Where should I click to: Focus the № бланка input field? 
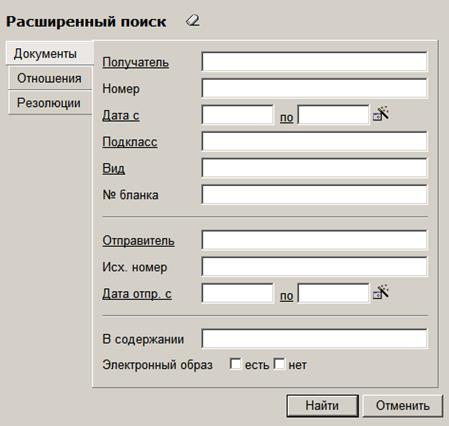314,194
